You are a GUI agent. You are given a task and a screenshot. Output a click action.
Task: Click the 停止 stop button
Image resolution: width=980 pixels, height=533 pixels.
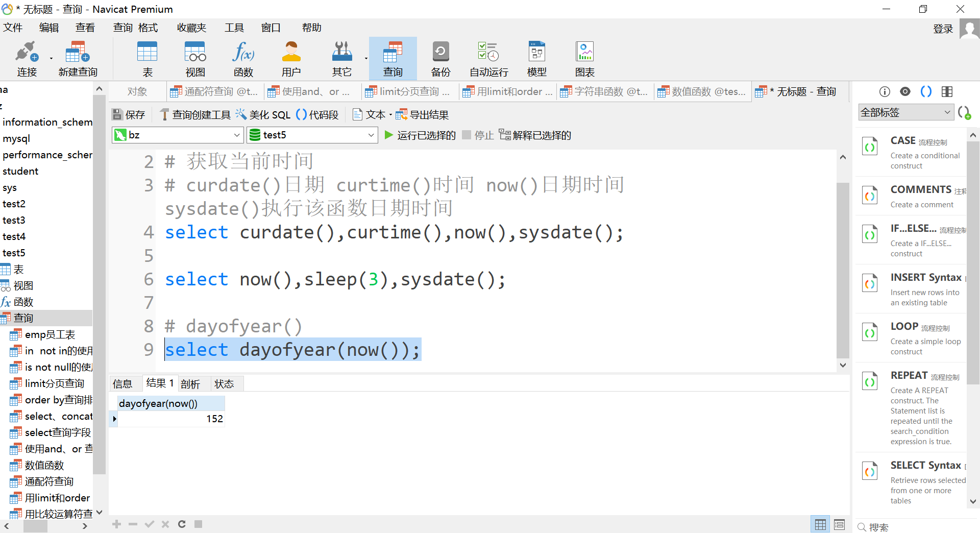pyautogui.click(x=478, y=135)
